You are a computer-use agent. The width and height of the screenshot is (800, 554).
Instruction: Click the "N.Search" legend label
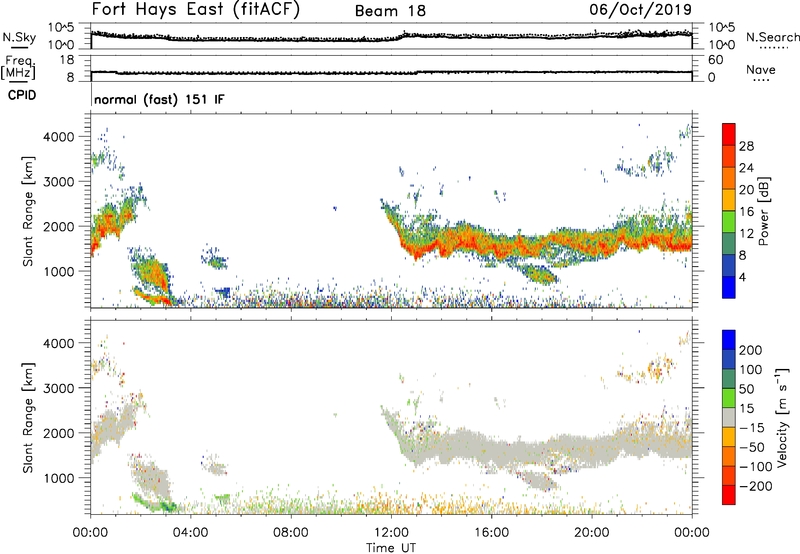tap(773, 37)
